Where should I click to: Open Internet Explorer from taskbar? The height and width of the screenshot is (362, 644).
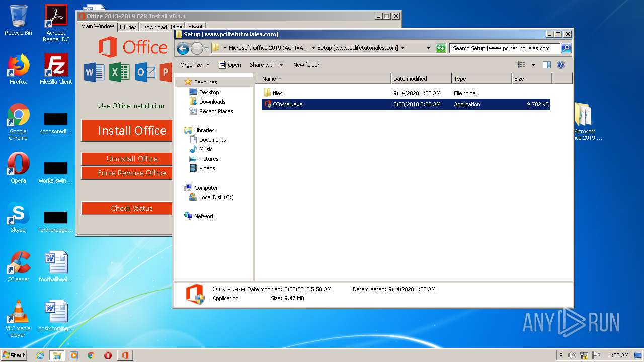[x=40, y=355]
